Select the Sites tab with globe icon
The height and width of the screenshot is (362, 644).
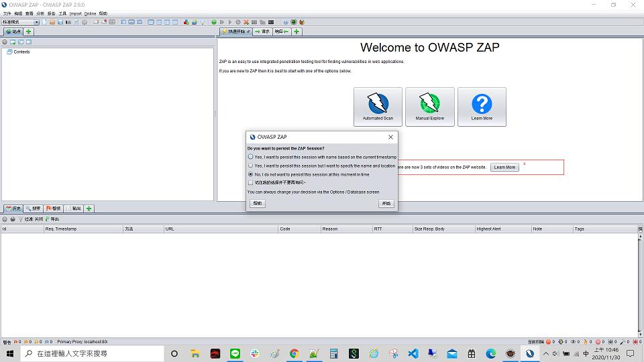(x=13, y=32)
